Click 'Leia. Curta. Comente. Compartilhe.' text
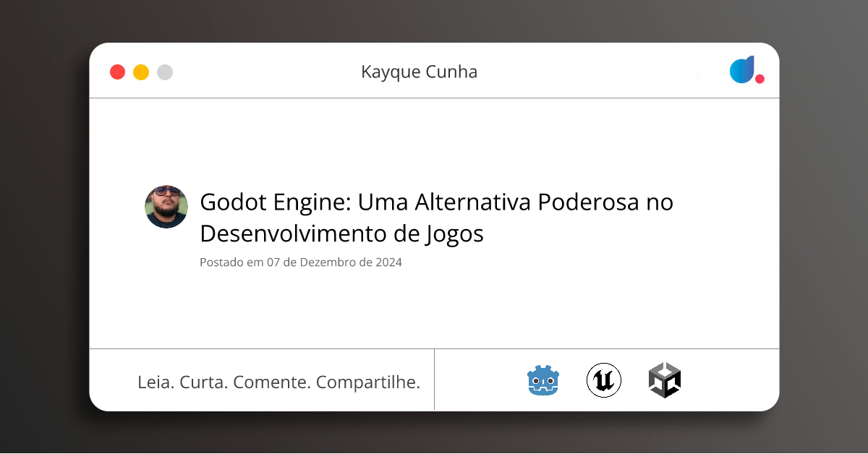 click(x=279, y=382)
